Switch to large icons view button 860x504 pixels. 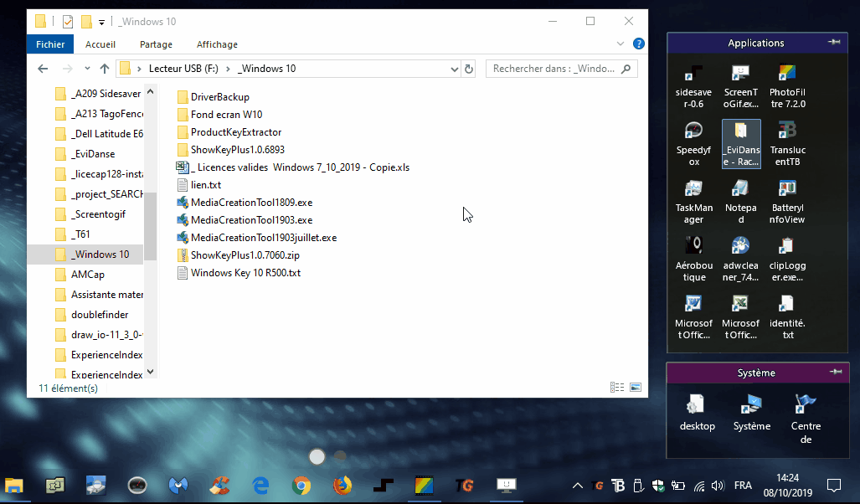pyautogui.click(x=636, y=387)
